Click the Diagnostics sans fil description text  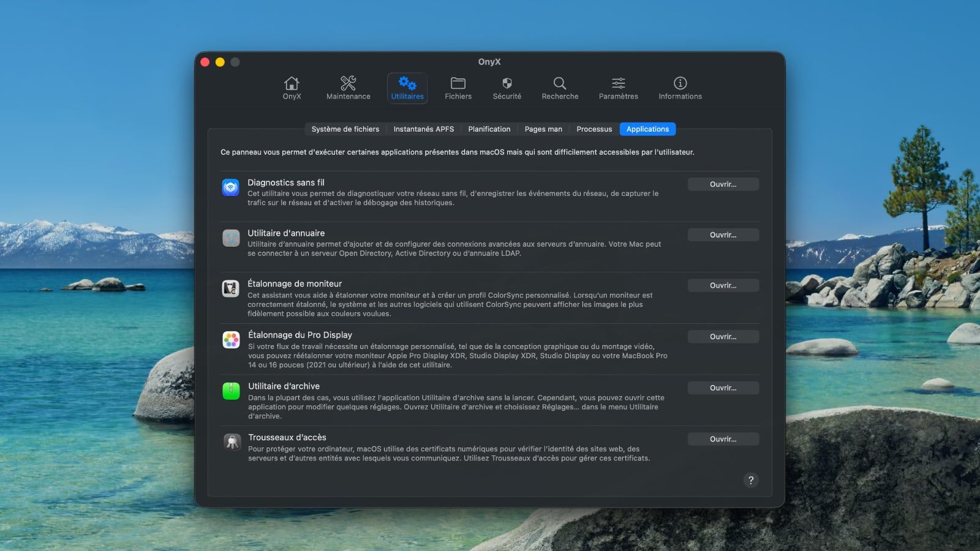(453, 198)
